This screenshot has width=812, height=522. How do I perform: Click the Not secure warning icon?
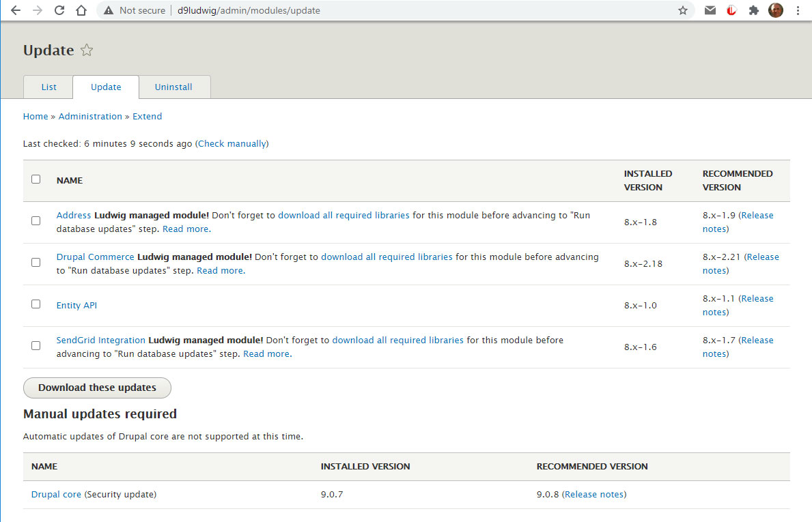[108, 10]
